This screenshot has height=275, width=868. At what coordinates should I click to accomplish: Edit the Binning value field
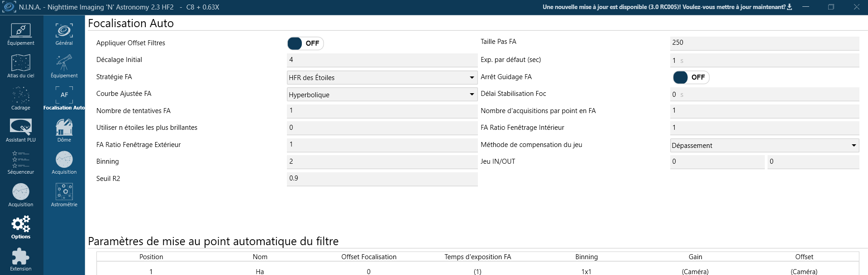pyautogui.click(x=382, y=161)
